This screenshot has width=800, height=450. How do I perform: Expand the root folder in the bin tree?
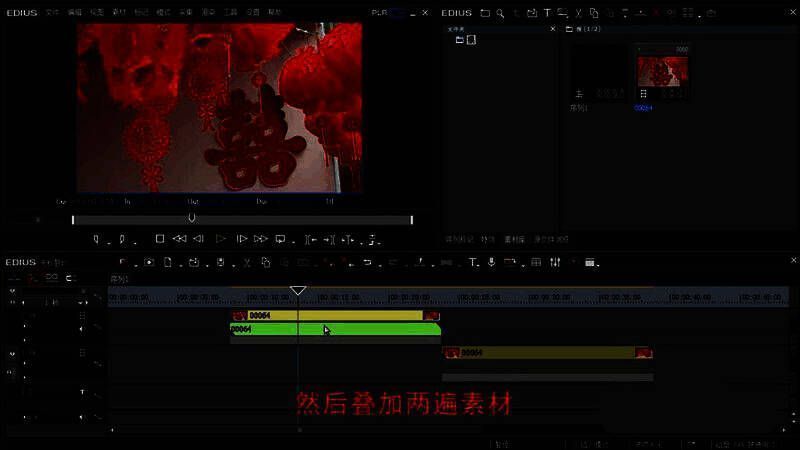(x=460, y=40)
